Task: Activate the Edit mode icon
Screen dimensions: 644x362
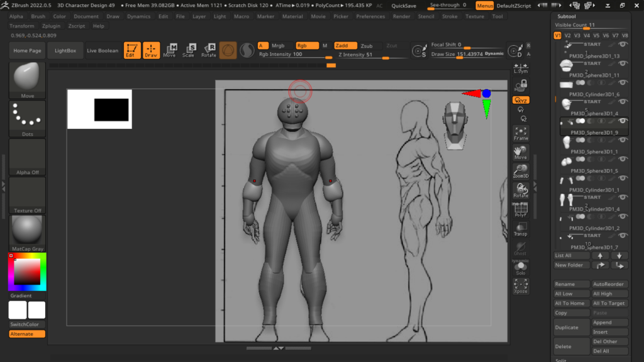Action: point(132,50)
